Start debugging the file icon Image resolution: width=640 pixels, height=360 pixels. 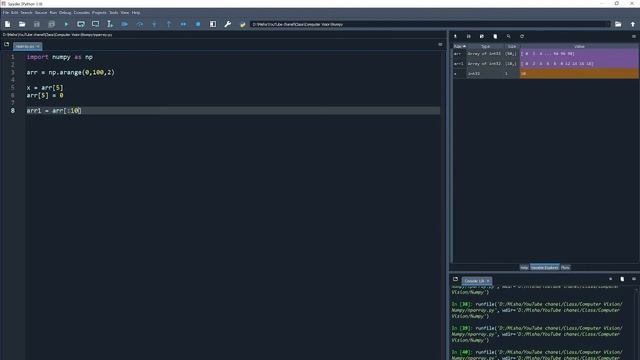click(124, 24)
